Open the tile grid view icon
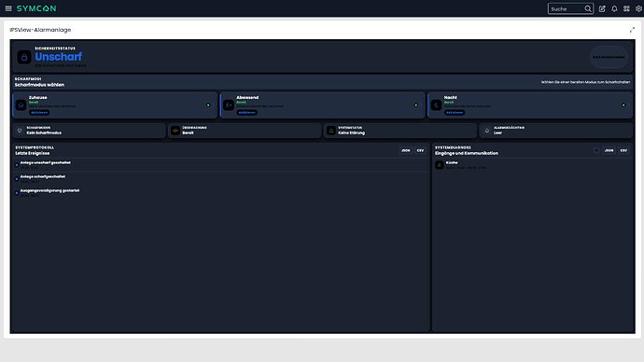Screen dimensions: 644x362 (x=626, y=8)
